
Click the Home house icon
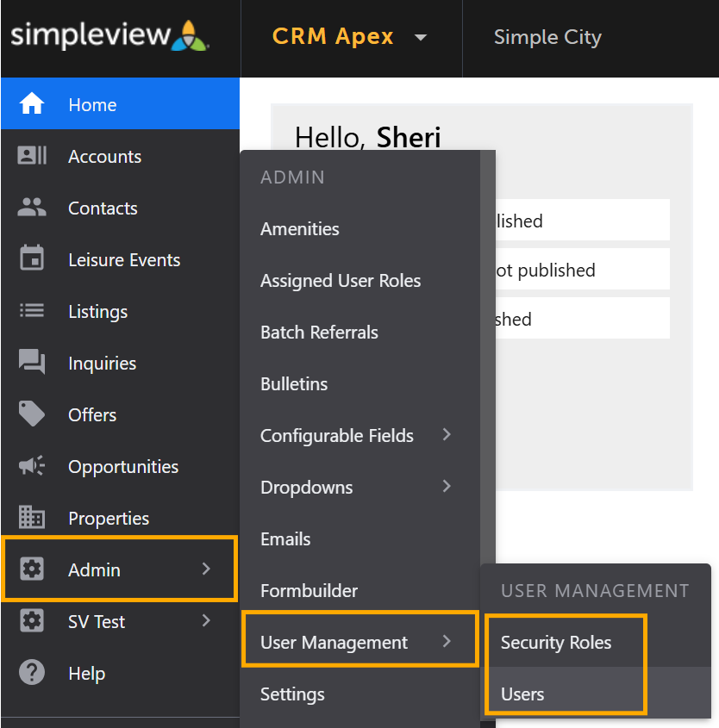pyautogui.click(x=32, y=103)
